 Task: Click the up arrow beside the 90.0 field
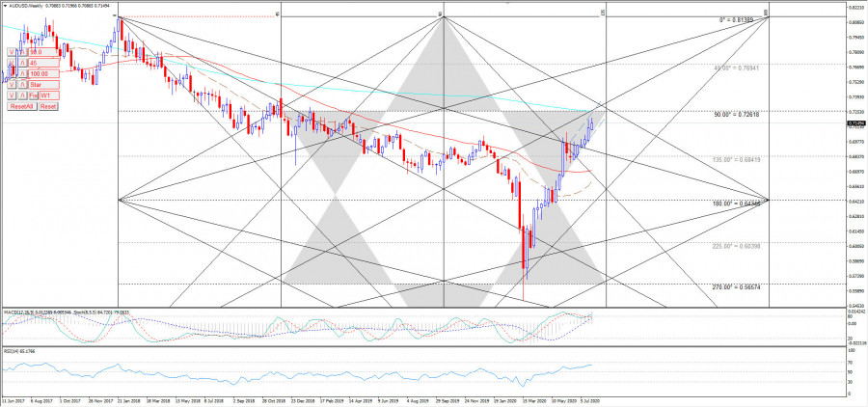click(21, 52)
